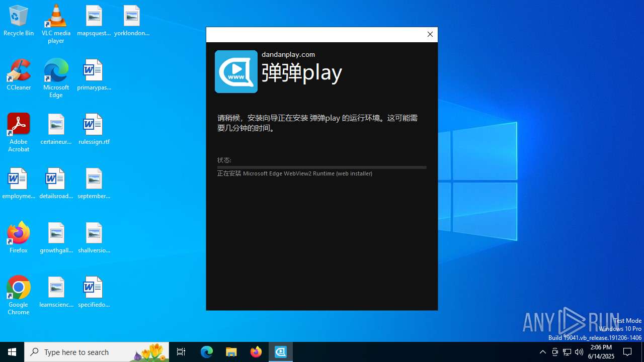Select the september image file
Screen dimensions: 644x362
pyautogui.click(x=94, y=184)
